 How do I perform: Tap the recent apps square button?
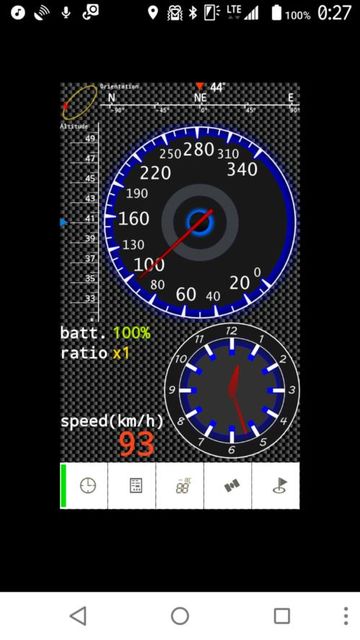coord(282,616)
